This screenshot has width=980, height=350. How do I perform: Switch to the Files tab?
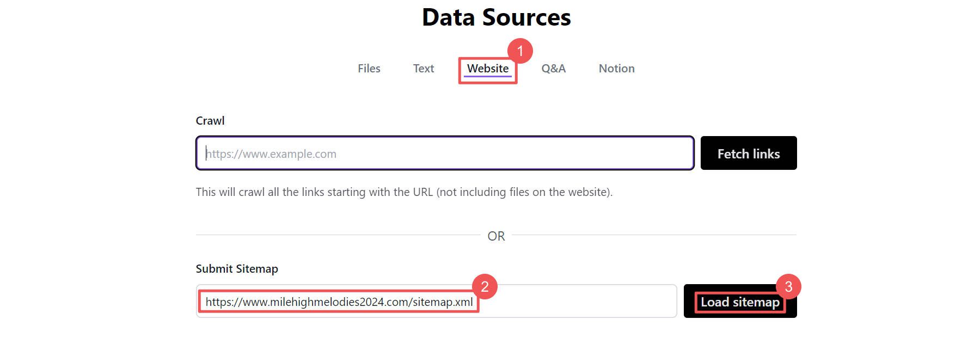pos(369,69)
